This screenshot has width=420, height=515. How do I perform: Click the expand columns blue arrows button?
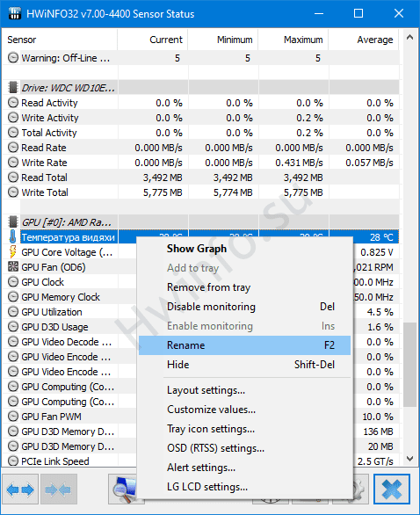pos(20,490)
